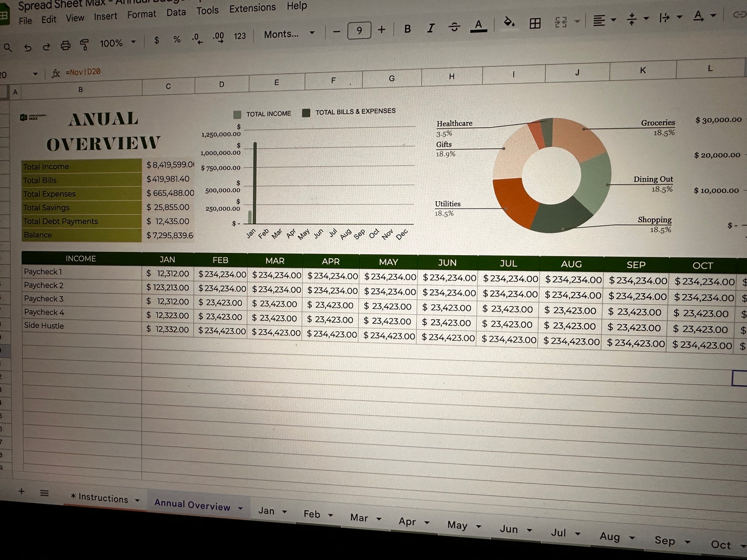The height and width of the screenshot is (560, 747).
Task: Open the text color picker
Action: click(478, 25)
